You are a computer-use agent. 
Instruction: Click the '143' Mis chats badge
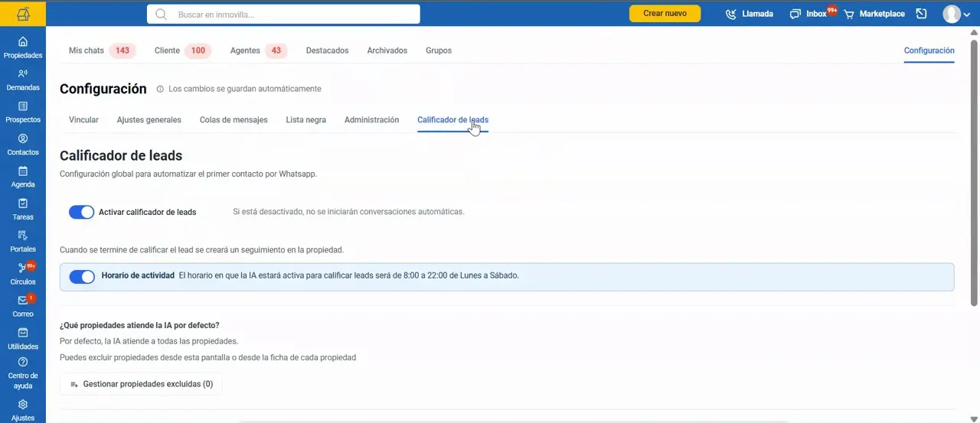tap(122, 50)
